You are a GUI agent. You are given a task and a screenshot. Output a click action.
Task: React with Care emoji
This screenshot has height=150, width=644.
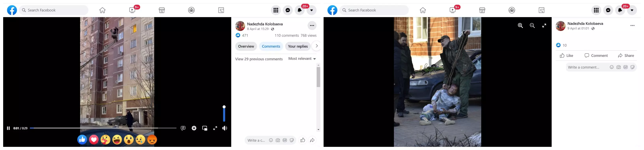[106, 140]
